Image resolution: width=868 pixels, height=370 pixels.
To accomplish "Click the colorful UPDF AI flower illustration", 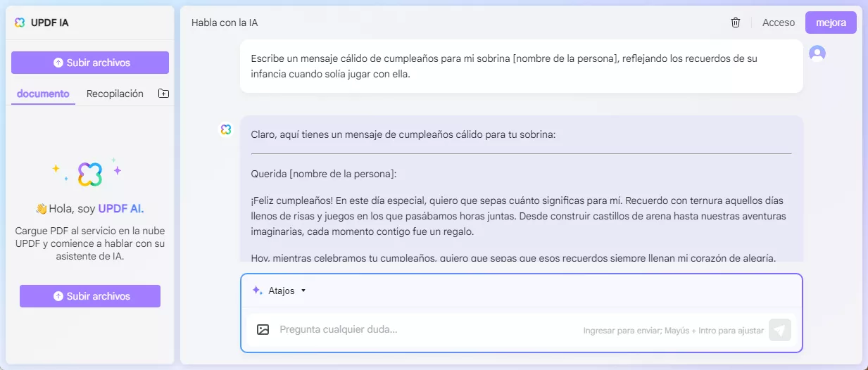I will click(90, 173).
